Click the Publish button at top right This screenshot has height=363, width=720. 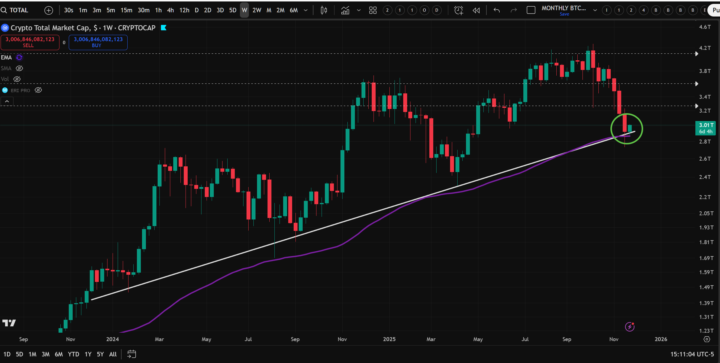point(714,10)
